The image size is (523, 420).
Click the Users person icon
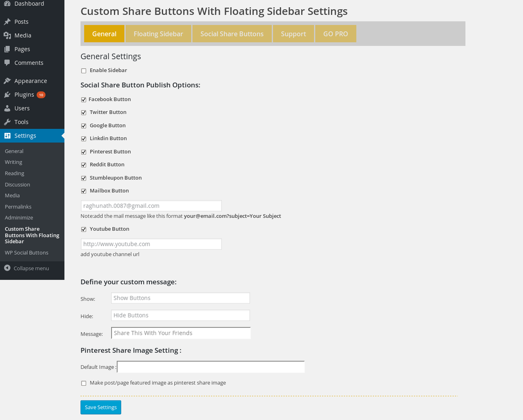7,108
